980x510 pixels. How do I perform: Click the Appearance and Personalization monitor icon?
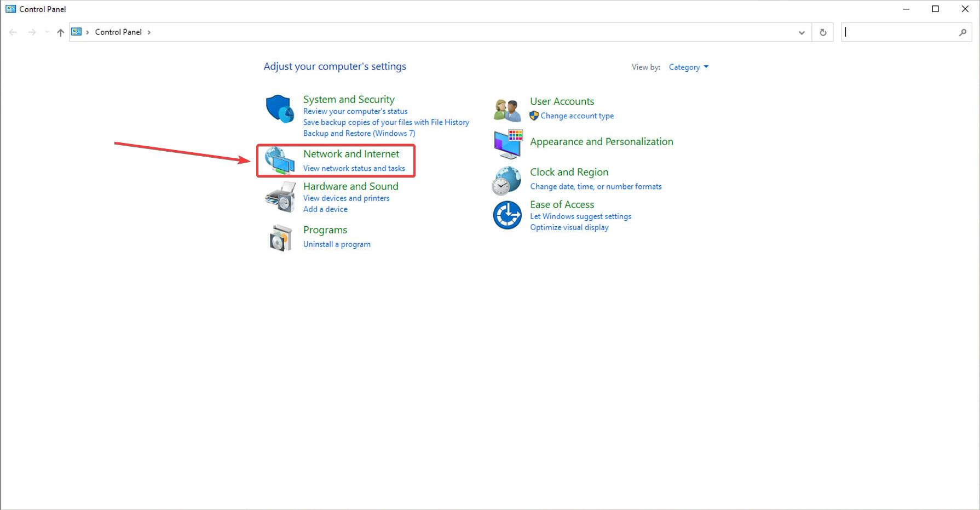click(508, 144)
